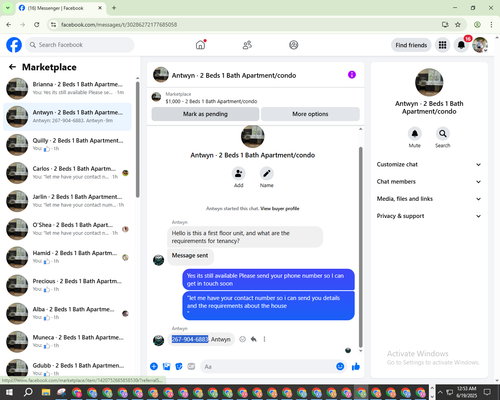Click Antwyn's profile picture in right panel

point(429,82)
